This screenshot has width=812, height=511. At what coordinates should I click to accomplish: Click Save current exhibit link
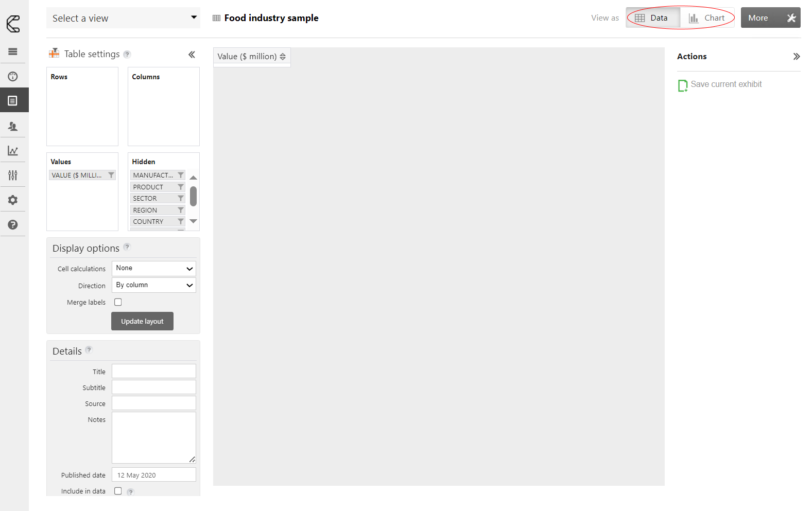(725, 84)
